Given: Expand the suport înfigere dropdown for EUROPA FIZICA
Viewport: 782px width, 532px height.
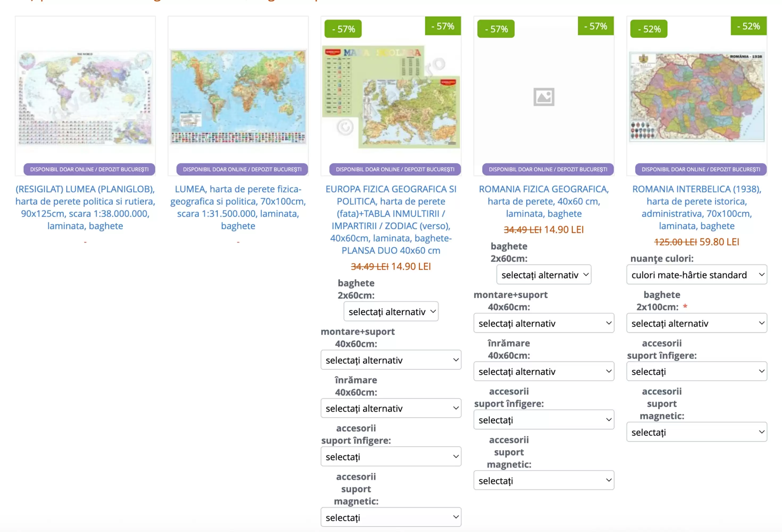Looking at the screenshot, I should (391, 457).
